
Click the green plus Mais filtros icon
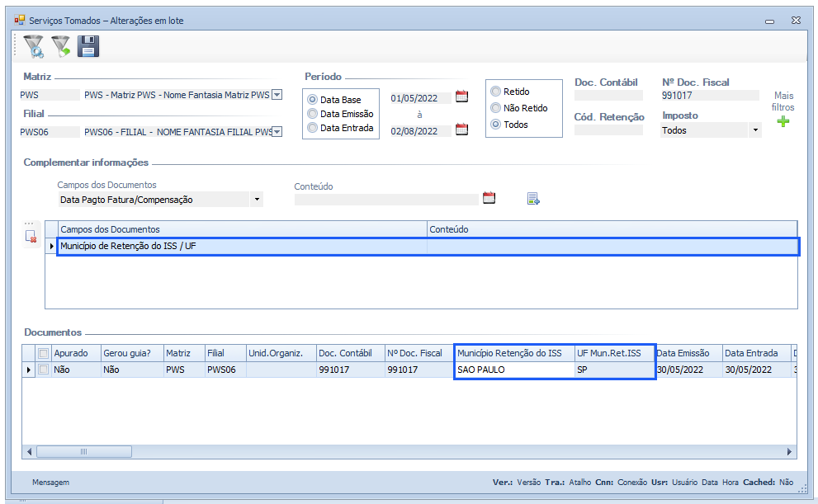pos(783,122)
